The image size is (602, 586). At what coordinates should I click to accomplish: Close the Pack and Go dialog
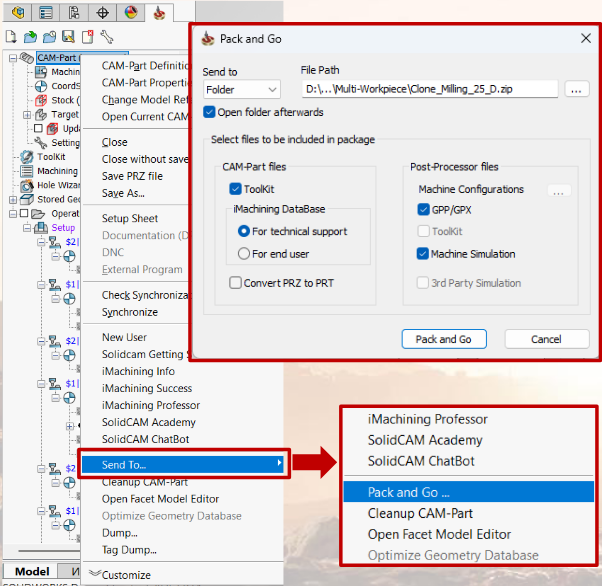[585, 38]
